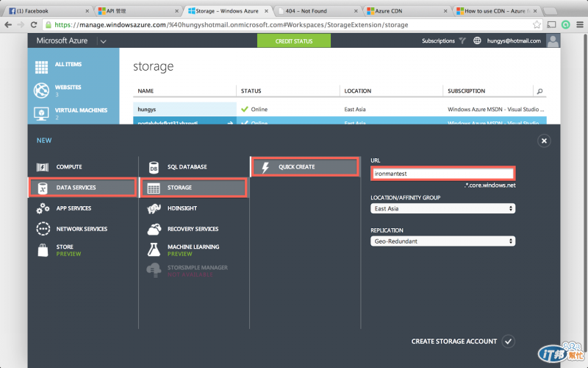Viewport: 588px width, 368px height.
Task: Switch to 404 - Not Found tab
Action: click(317, 11)
